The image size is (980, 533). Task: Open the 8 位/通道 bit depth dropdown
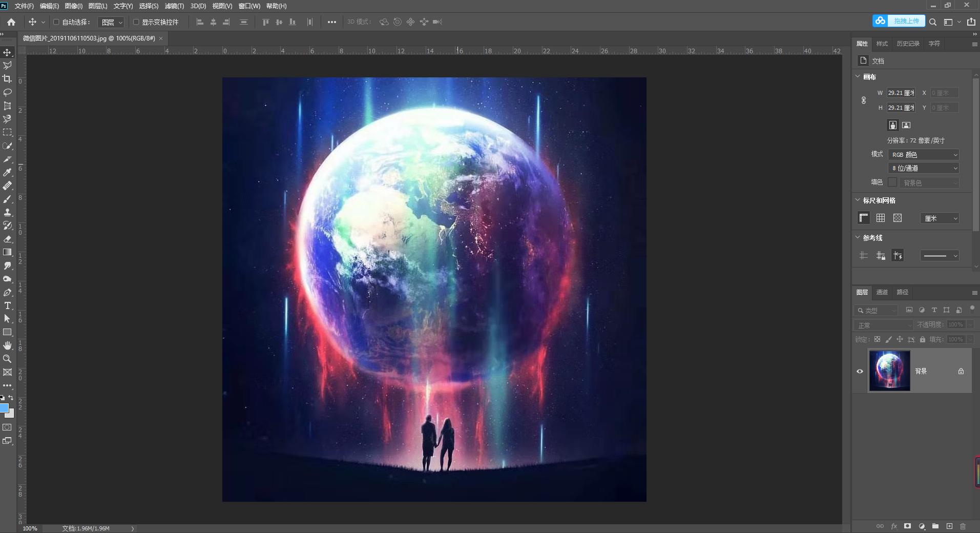pyautogui.click(x=923, y=168)
